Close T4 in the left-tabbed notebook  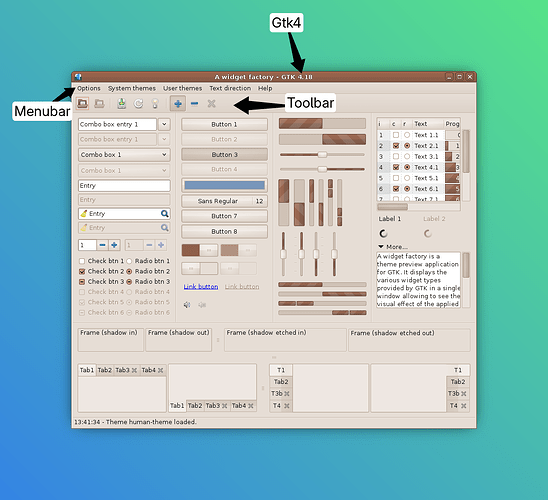(287, 406)
